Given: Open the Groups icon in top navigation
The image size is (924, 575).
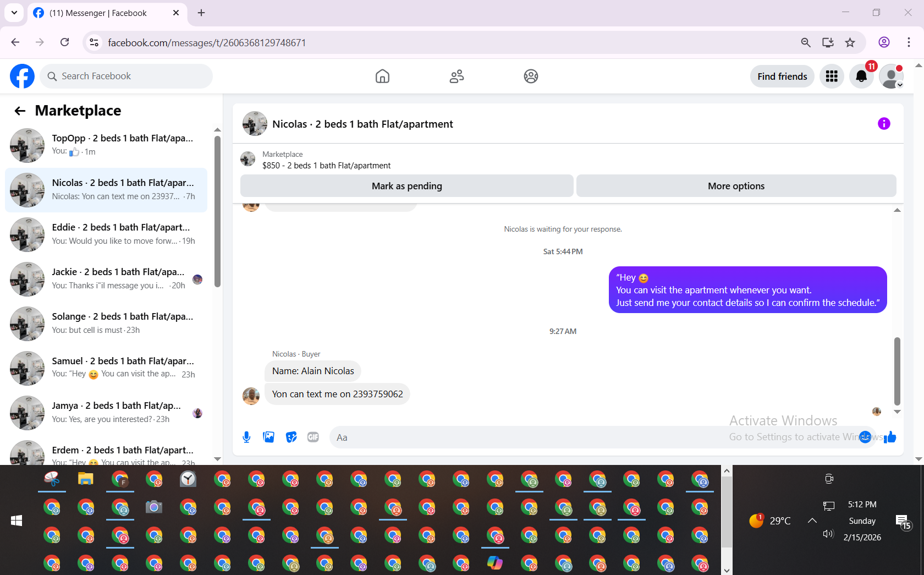Looking at the screenshot, I should point(531,76).
